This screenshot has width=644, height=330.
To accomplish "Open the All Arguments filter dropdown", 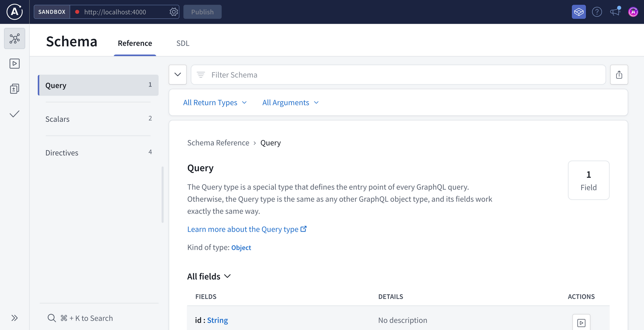I will [x=290, y=103].
